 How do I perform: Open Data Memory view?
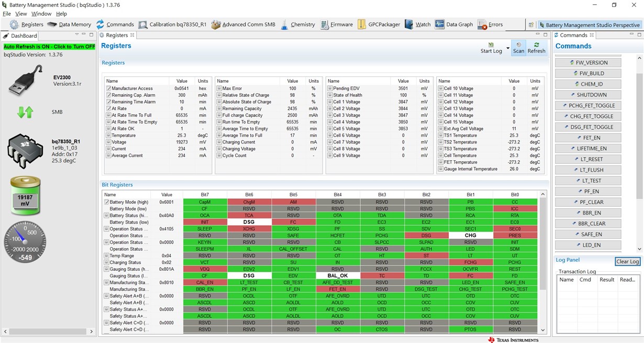[x=69, y=25]
